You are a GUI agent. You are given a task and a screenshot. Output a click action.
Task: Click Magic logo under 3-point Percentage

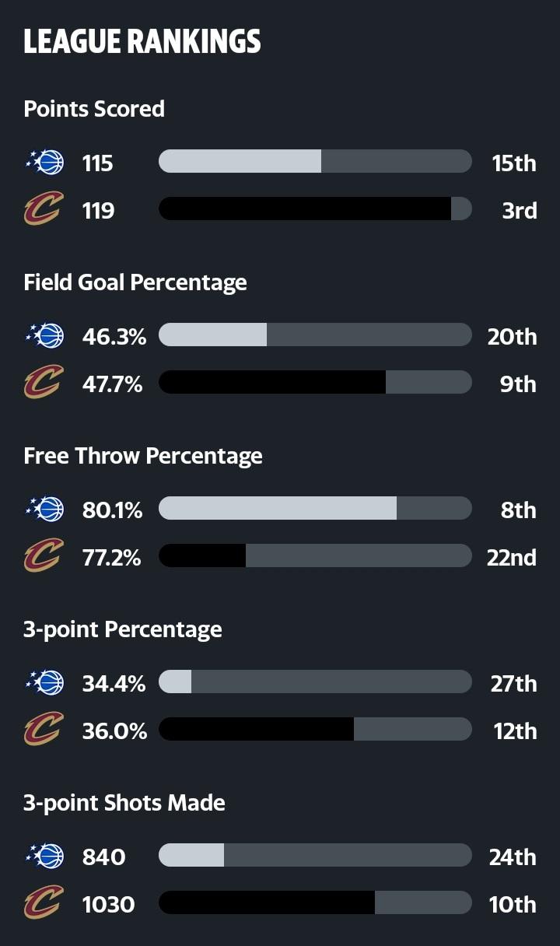pyautogui.click(x=45, y=682)
